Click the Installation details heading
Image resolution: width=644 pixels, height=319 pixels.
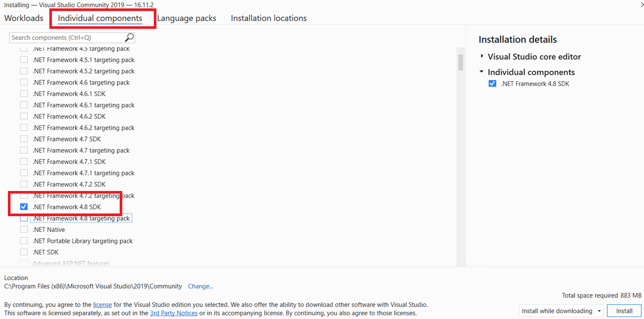[518, 39]
